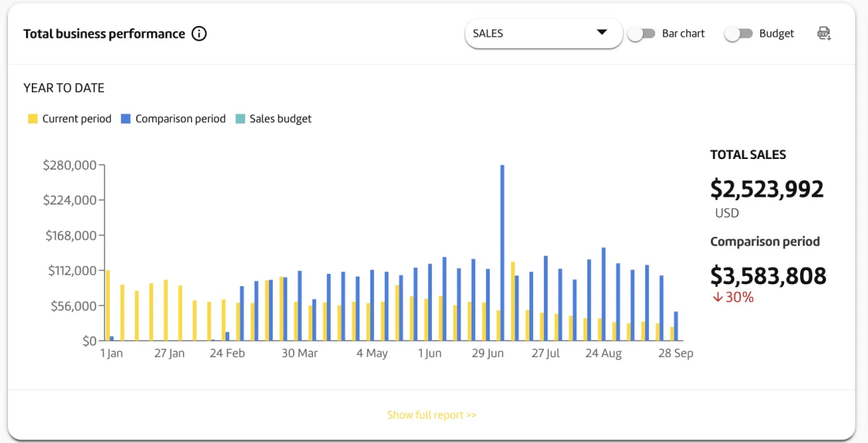Click the $3,583,808 comparison period figure

768,275
